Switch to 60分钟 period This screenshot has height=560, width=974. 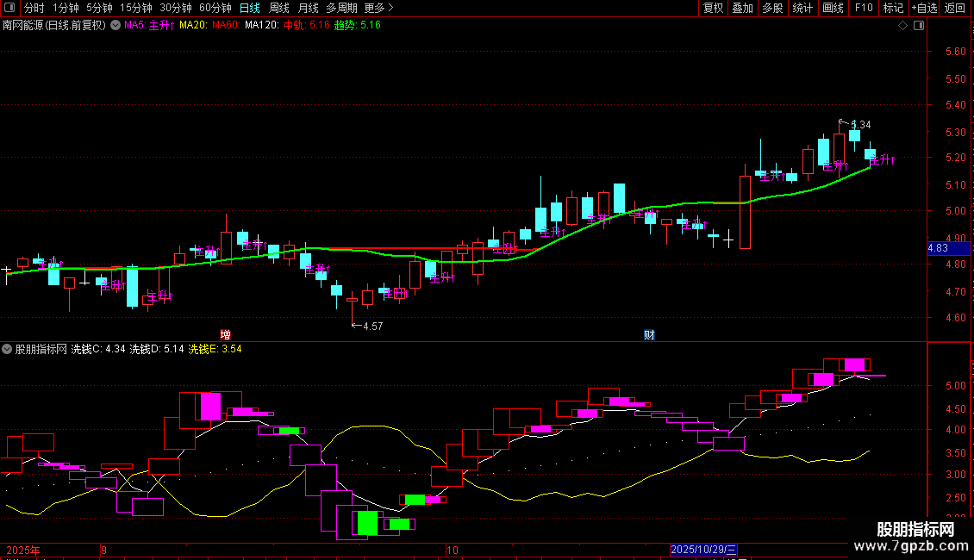(215, 8)
